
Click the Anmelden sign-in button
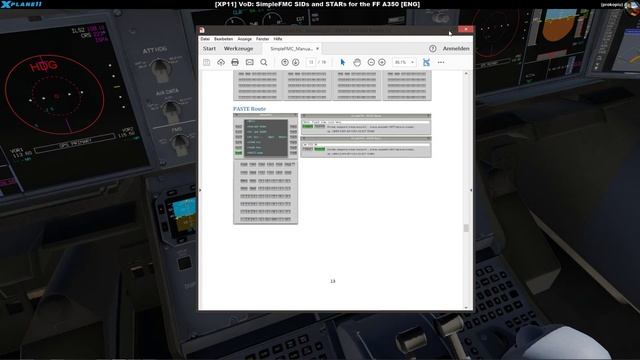456,49
